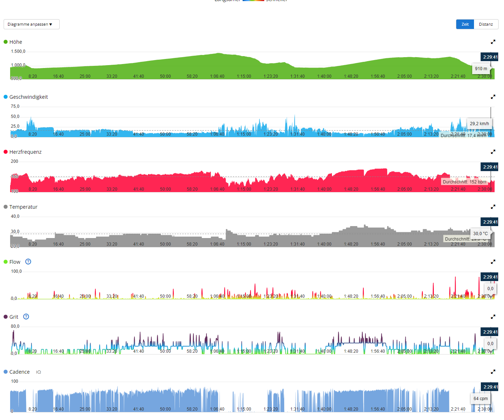Click the 30,0 °C temperature tooltip
The width and height of the screenshot is (504, 420).
[x=480, y=234]
